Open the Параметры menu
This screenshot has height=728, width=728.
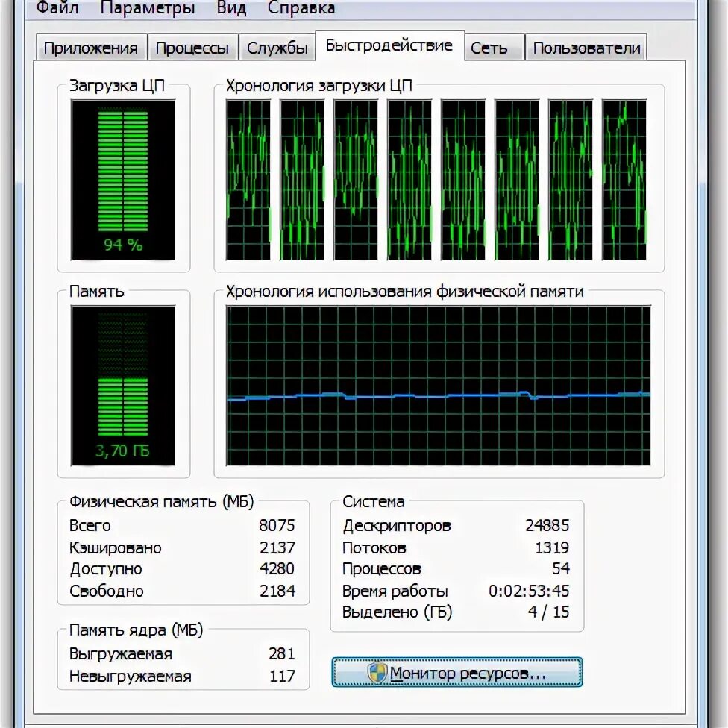[147, 8]
